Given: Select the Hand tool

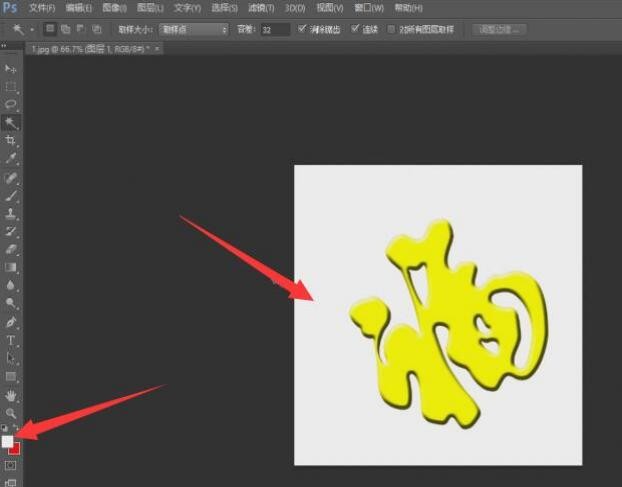Looking at the screenshot, I should [11, 395].
